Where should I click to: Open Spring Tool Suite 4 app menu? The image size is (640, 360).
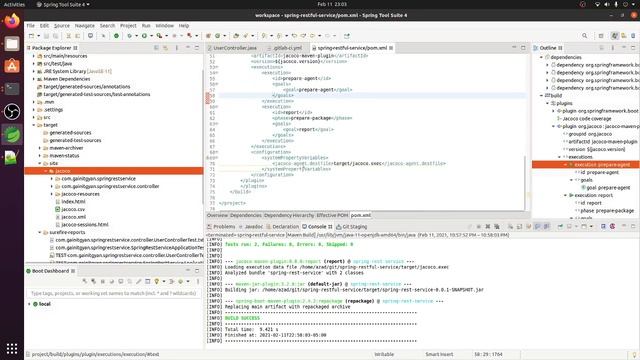coord(63,4)
